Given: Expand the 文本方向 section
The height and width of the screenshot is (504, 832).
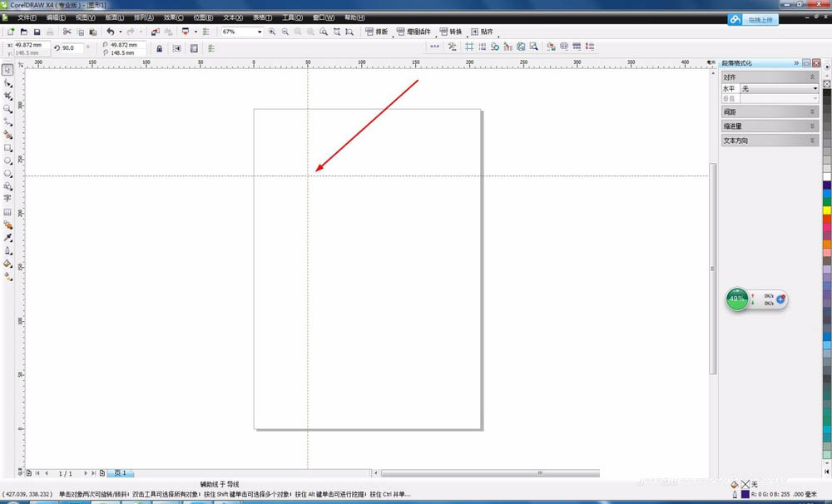Looking at the screenshot, I should point(812,140).
